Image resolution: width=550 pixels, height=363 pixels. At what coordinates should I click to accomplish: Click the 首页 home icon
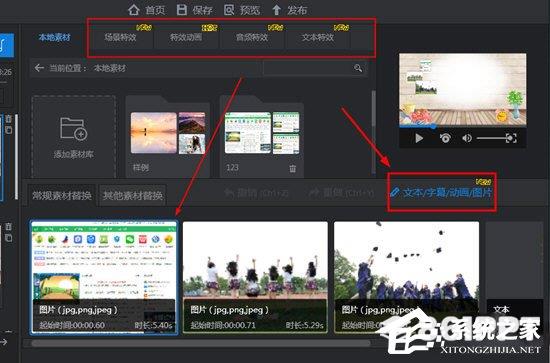click(134, 10)
